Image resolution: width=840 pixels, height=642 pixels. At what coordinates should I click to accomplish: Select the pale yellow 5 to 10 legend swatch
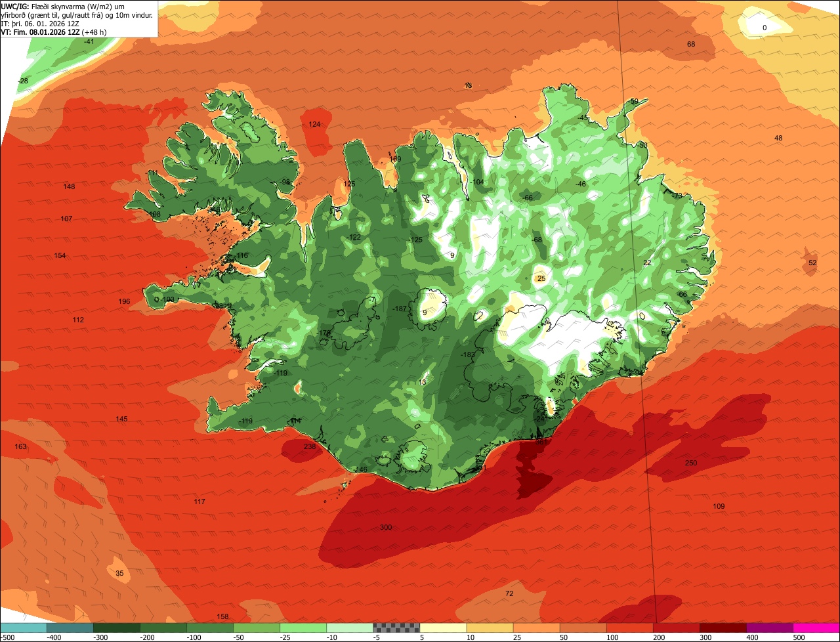443,628
